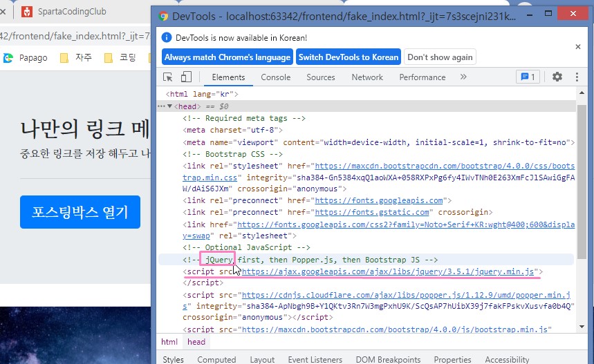Click the Chrome icon in DevTools title bar
The height and width of the screenshot is (364, 594).
point(163,17)
